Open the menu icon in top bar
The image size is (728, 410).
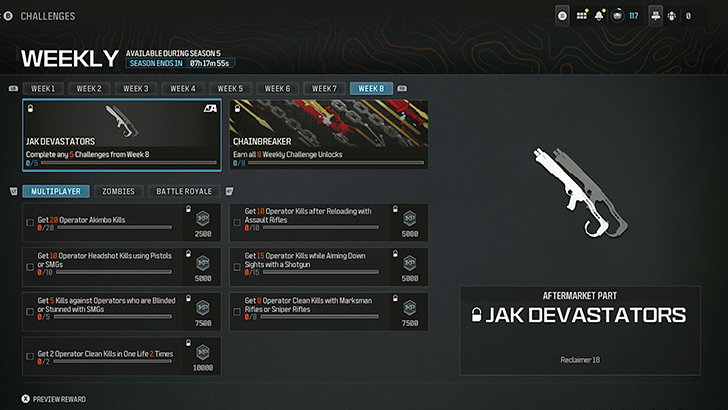[562, 16]
